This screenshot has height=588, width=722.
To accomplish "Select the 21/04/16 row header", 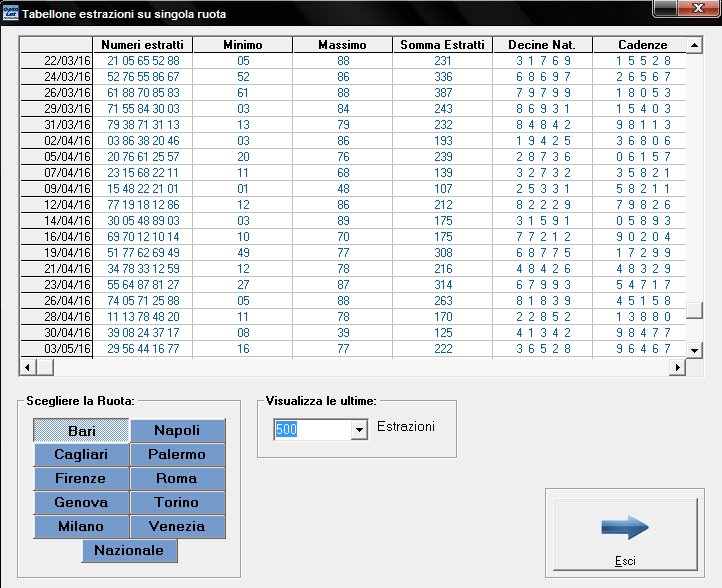I will tap(56, 268).
